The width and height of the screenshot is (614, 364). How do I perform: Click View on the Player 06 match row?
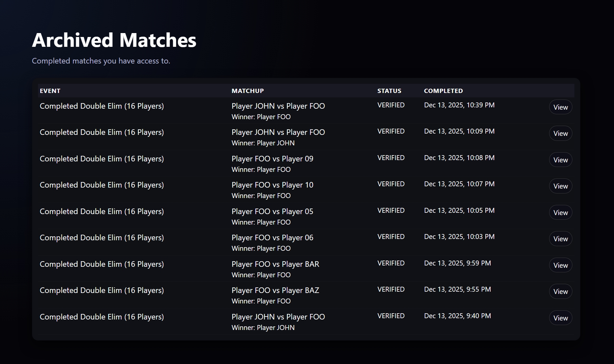coord(560,239)
